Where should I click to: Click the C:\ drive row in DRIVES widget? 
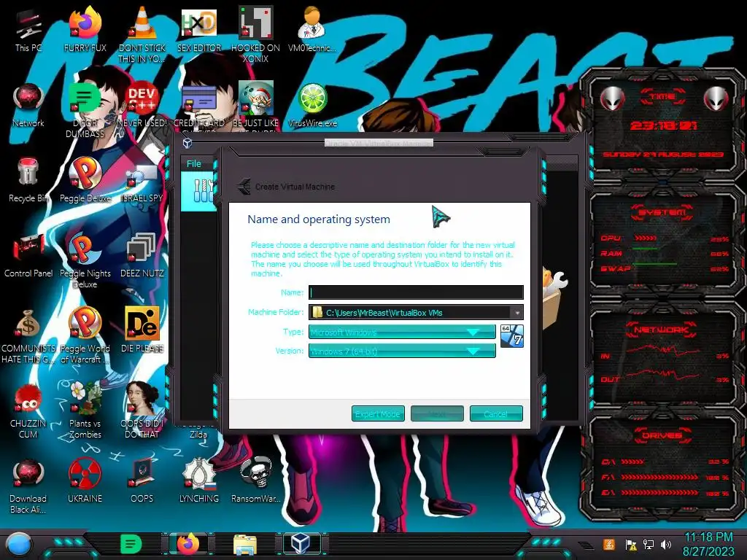[665, 462]
